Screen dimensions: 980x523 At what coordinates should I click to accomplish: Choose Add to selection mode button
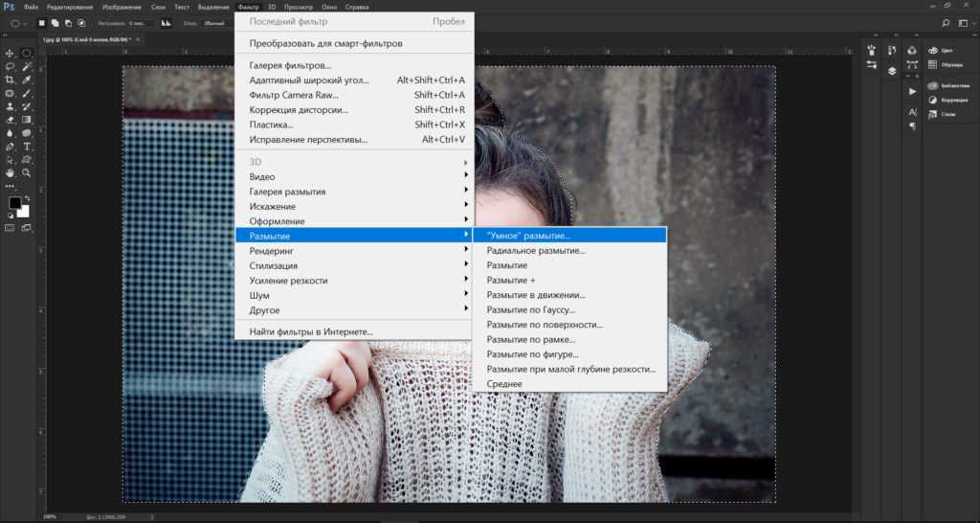[55, 23]
